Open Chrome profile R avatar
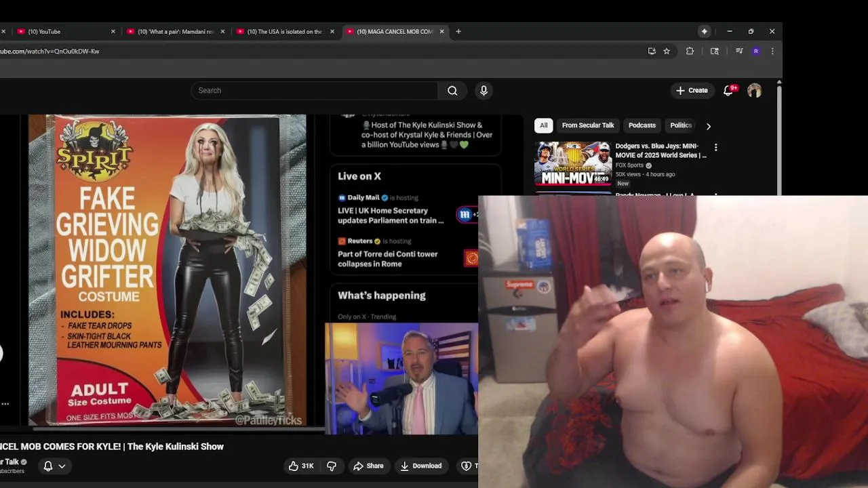This screenshot has height=488, width=868. tap(755, 51)
